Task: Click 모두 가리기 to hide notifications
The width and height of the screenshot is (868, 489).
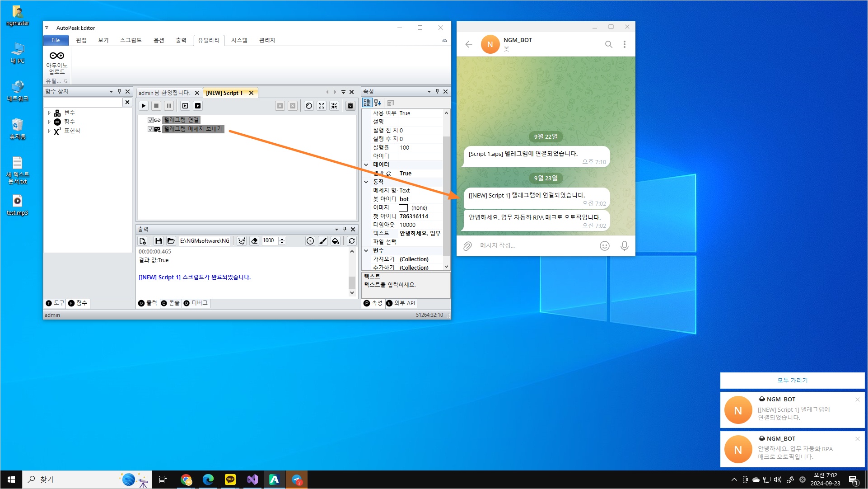Action: [792, 381]
